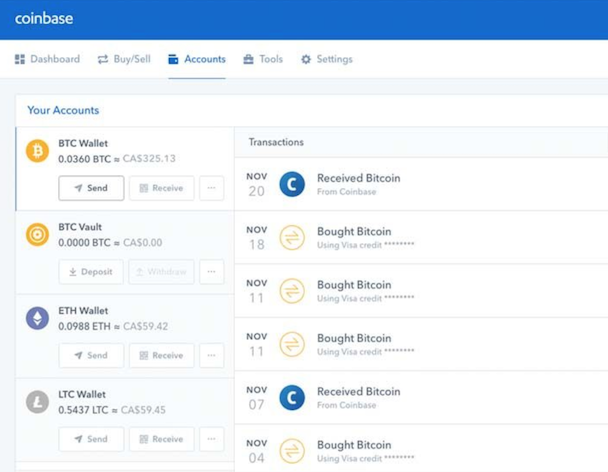Open the Tools tab
Screen dimensions: 608x472
[263, 59]
